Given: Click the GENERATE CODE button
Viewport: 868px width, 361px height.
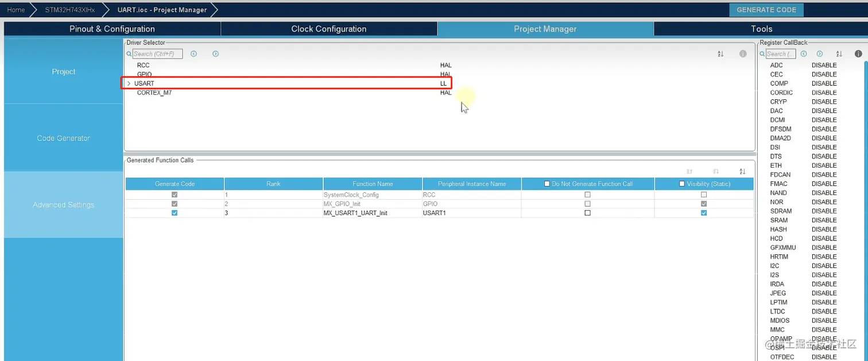Looking at the screenshot, I should click(766, 10).
